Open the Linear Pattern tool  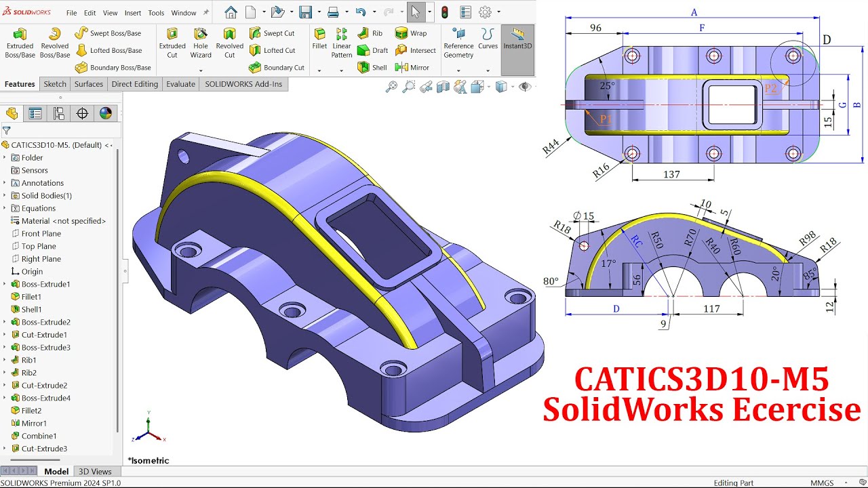pos(342,43)
